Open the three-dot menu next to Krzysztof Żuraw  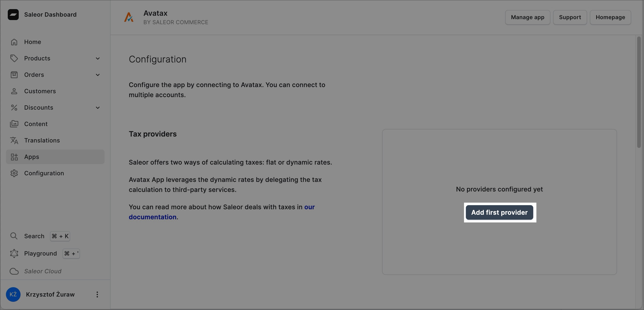(x=97, y=294)
